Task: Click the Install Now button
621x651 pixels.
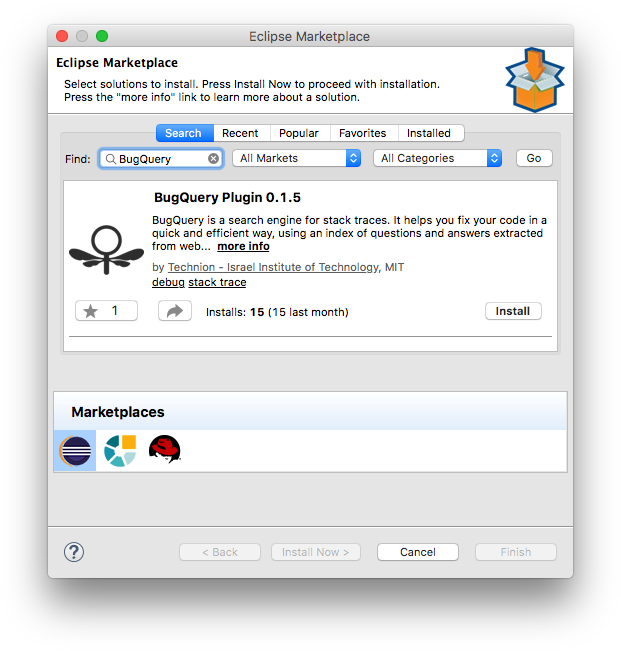Action: tap(316, 552)
